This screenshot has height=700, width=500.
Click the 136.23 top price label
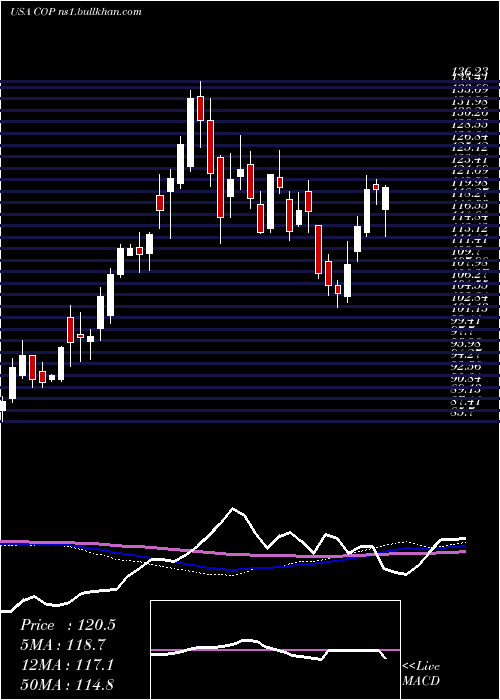point(470,71)
